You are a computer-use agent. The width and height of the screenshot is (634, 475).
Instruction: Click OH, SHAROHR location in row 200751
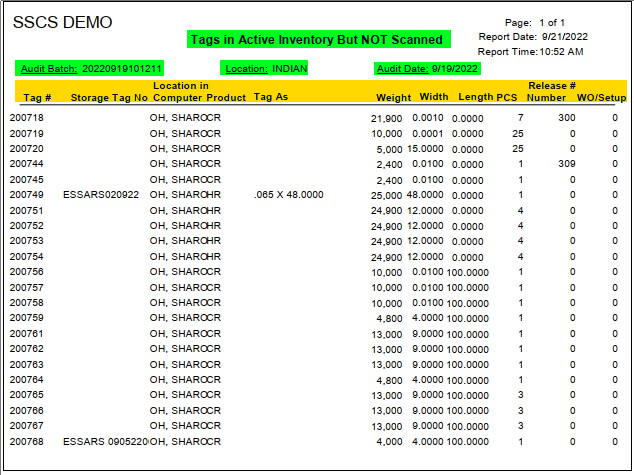[x=185, y=211]
